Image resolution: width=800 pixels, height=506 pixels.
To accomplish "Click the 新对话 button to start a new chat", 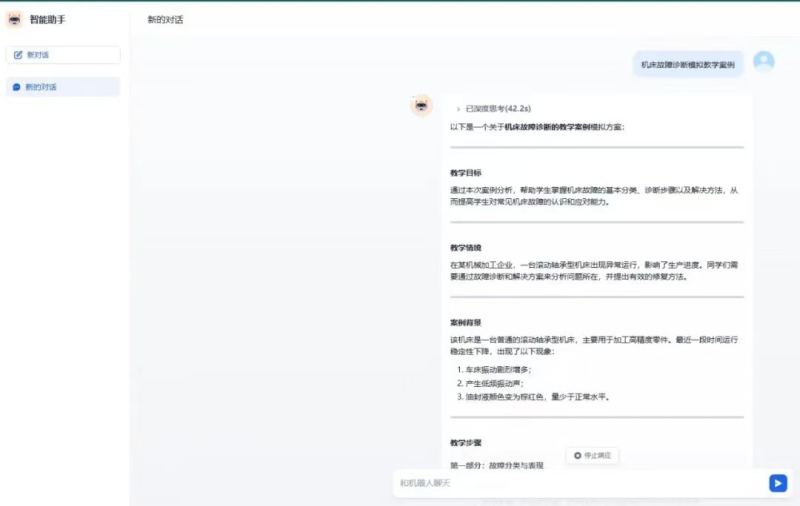I will [63, 55].
